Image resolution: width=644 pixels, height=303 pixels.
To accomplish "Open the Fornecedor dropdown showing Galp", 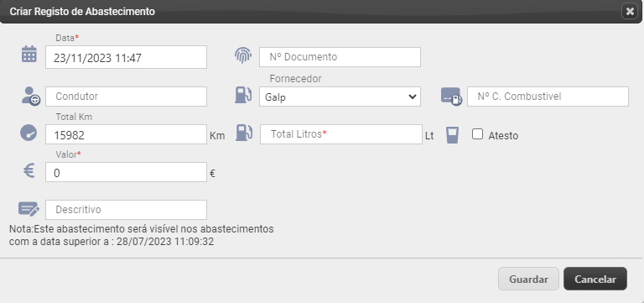I will [x=340, y=97].
